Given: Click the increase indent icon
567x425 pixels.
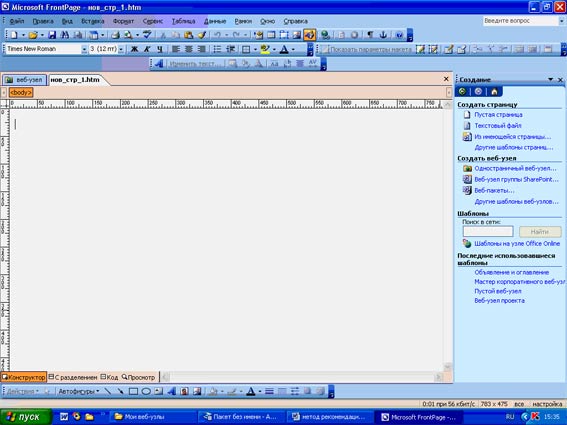Looking at the screenshot, I should point(230,49).
